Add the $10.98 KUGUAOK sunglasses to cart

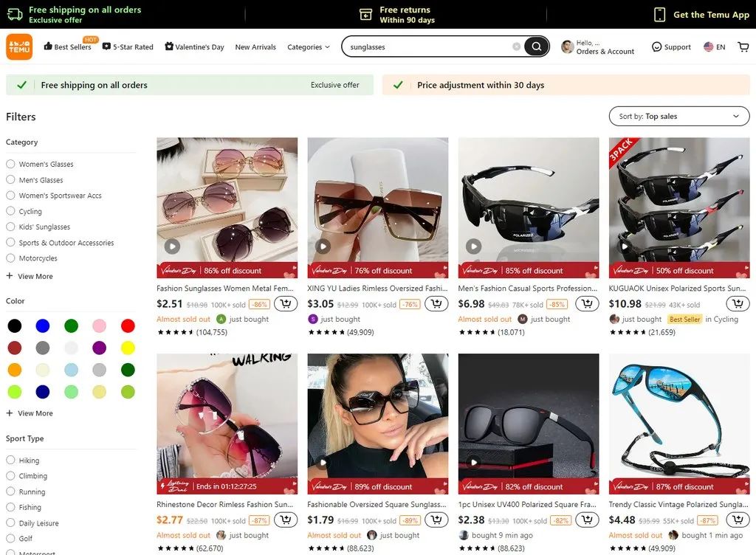[738, 304]
